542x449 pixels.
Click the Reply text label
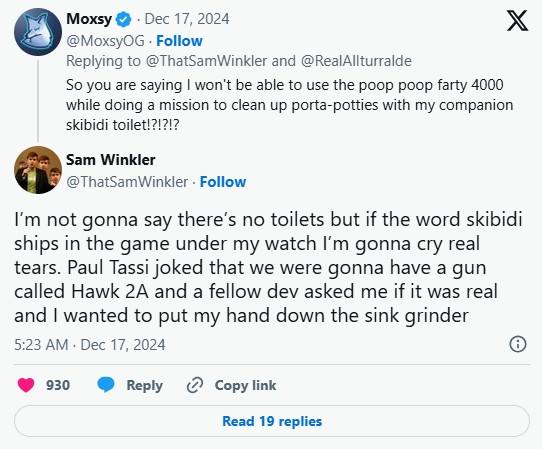(144, 385)
